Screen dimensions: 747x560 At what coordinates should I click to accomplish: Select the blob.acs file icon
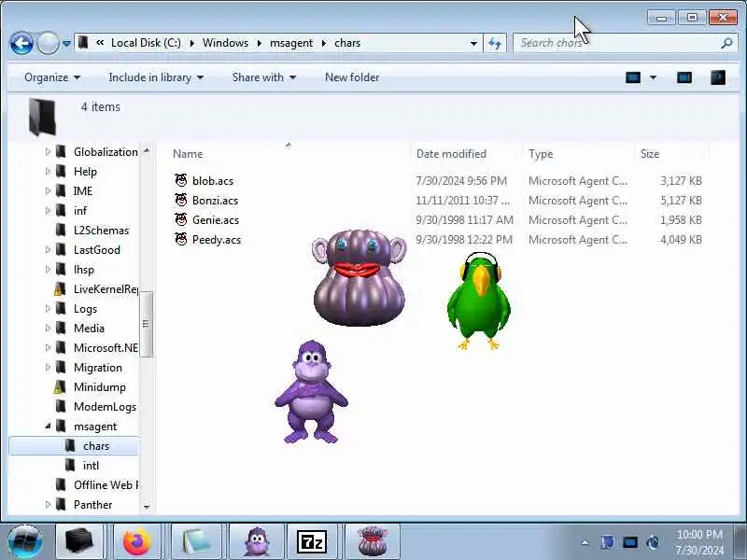[x=181, y=180]
